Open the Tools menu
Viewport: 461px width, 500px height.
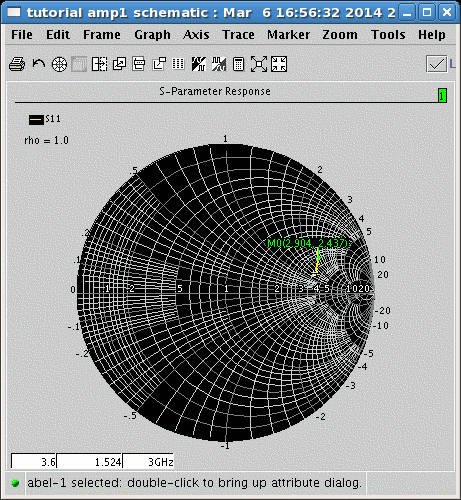point(388,35)
